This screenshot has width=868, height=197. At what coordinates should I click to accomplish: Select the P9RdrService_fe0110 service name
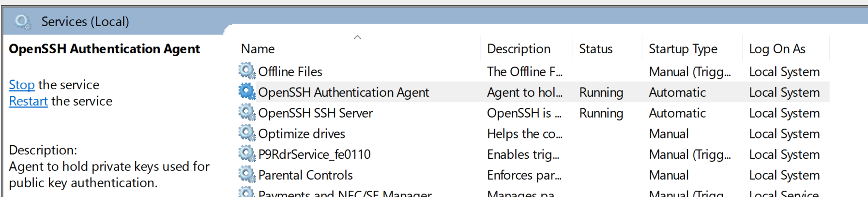(x=314, y=154)
